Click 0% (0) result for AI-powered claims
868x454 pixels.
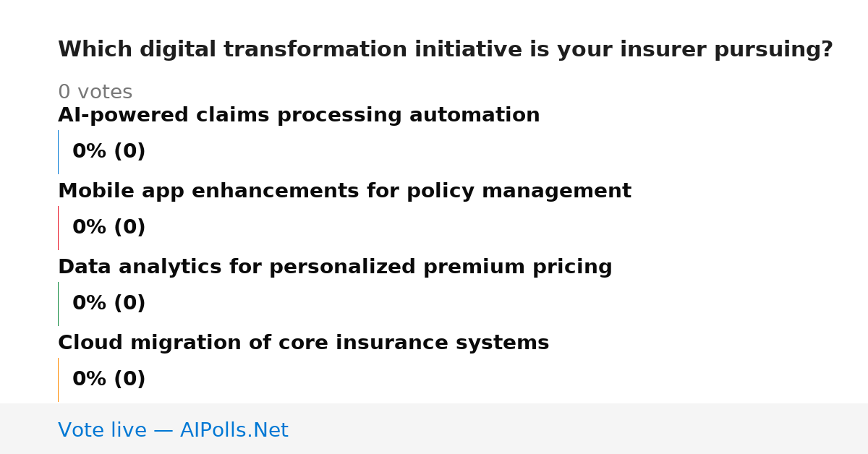coord(109,152)
